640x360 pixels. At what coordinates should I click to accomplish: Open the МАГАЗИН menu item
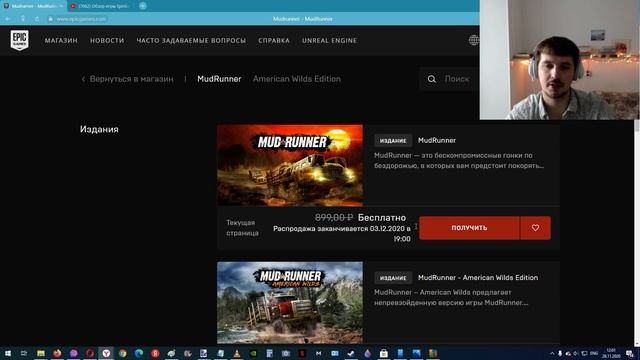tap(61, 40)
